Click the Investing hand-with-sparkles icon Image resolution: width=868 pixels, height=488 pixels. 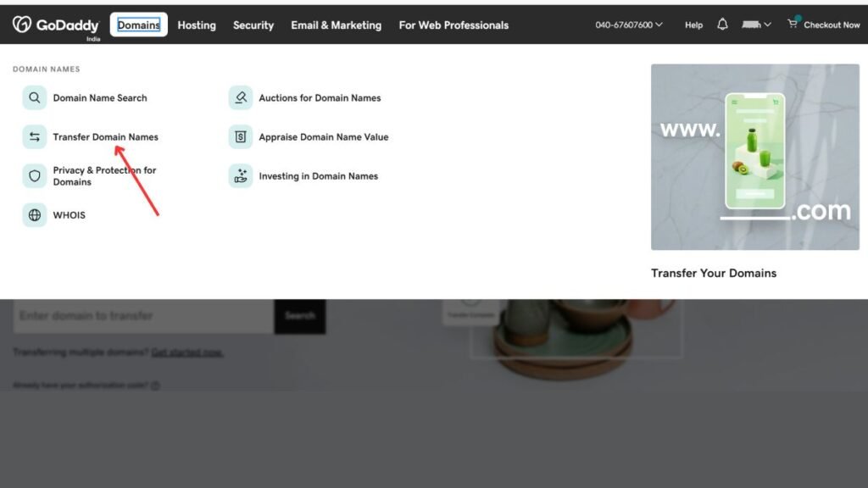click(x=240, y=176)
